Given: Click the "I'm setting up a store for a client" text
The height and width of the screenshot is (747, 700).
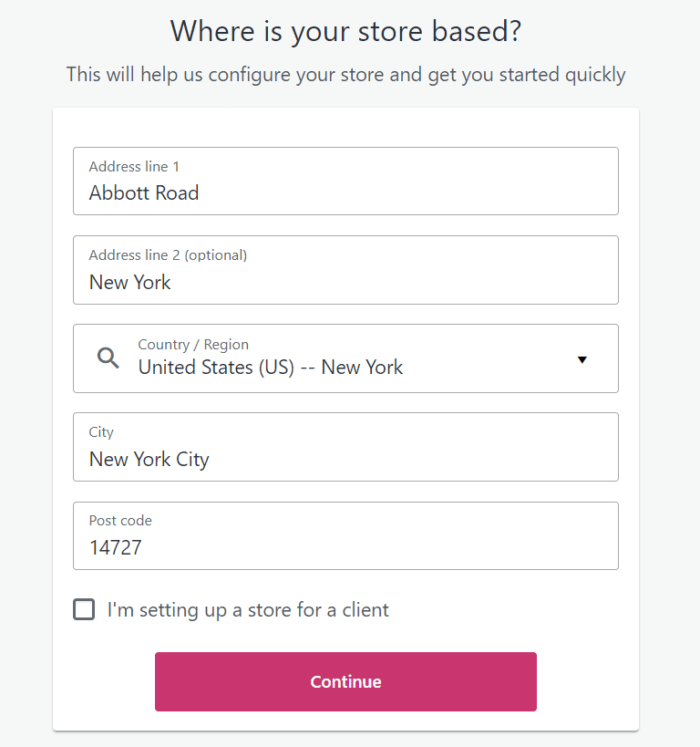Looking at the screenshot, I should pyautogui.click(x=248, y=610).
